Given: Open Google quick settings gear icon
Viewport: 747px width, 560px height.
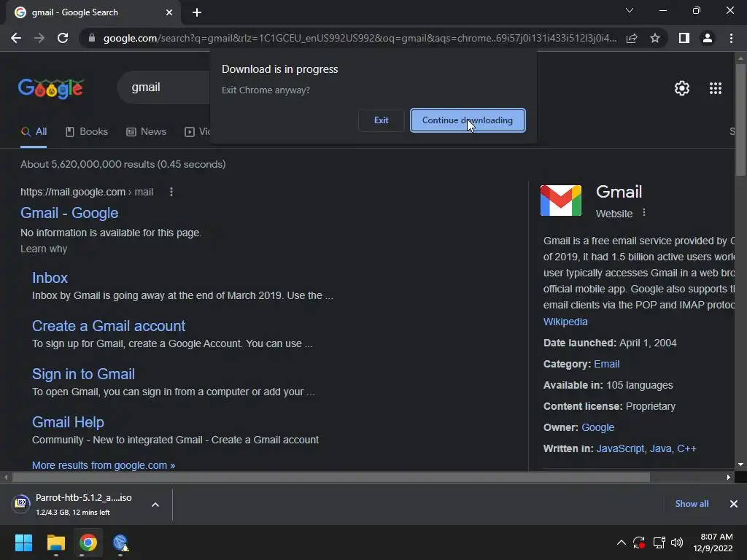Looking at the screenshot, I should [x=682, y=88].
